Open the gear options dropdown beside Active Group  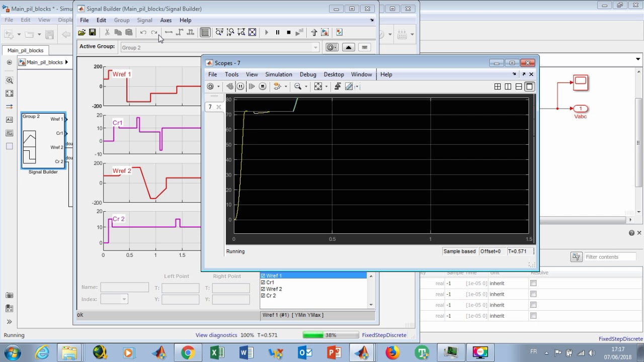coord(332,47)
